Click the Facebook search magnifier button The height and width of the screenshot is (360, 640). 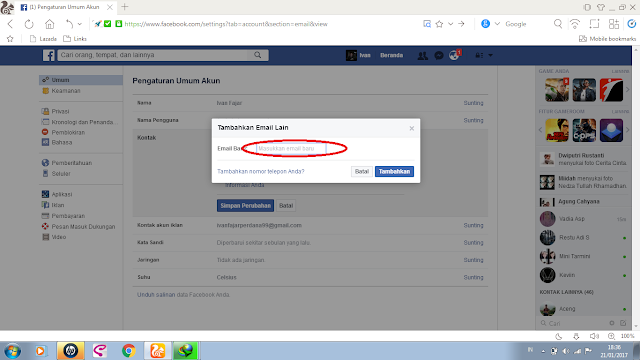coord(258,55)
